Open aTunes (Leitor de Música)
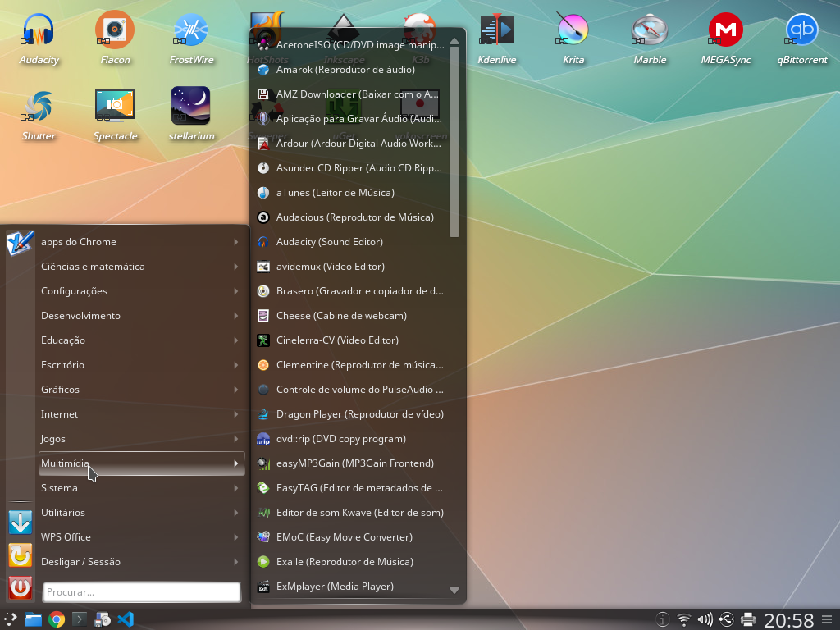Image resolution: width=840 pixels, height=630 pixels. 351,193
